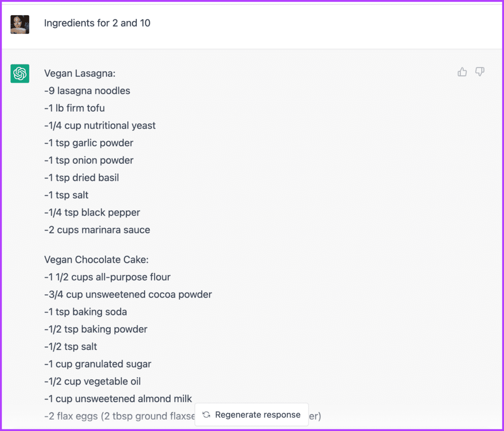Viewport: 504px width, 431px height.
Task: Click the 'Vegan Chocolate Cake:' heading text
Action: point(96,259)
